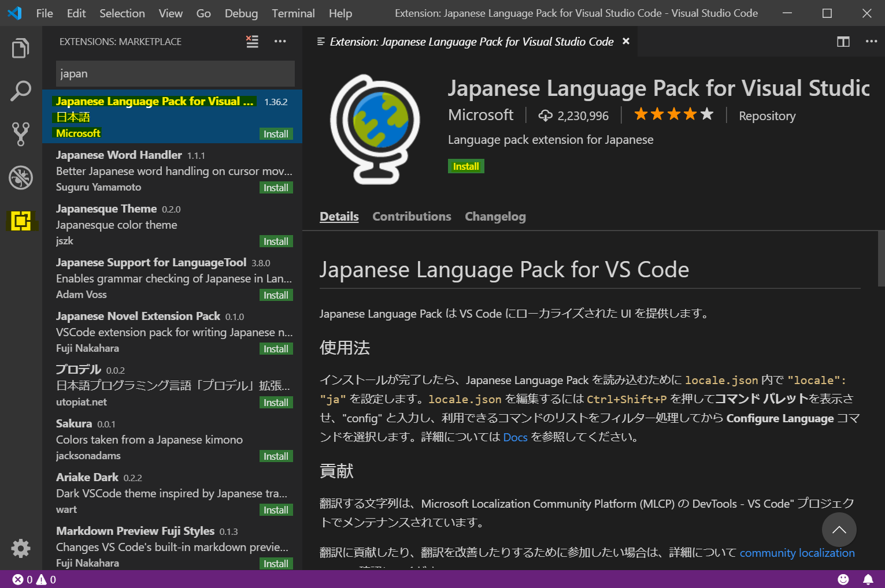The height and width of the screenshot is (588, 885).
Task: Visit the extension's Repository link
Action: [x=766, y=116]
